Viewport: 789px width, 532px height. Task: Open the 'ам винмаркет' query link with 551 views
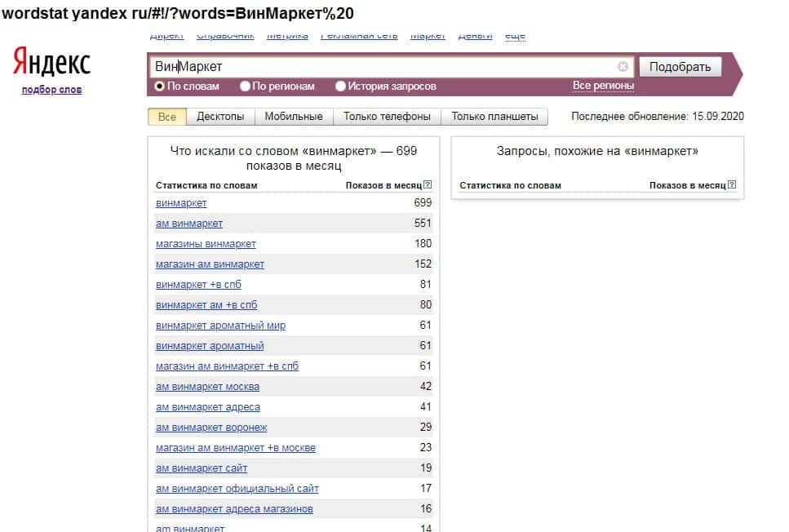(x=189, y=224)
